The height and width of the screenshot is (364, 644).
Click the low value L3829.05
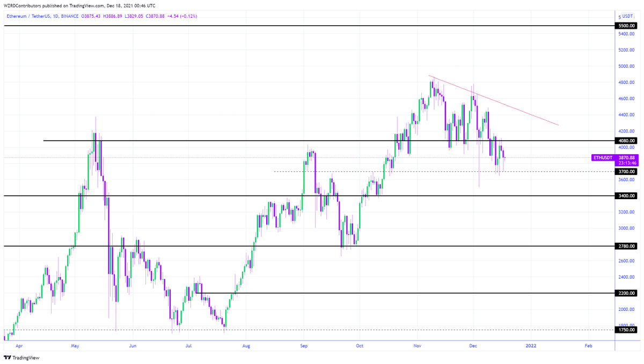click(x=135, y=16)
